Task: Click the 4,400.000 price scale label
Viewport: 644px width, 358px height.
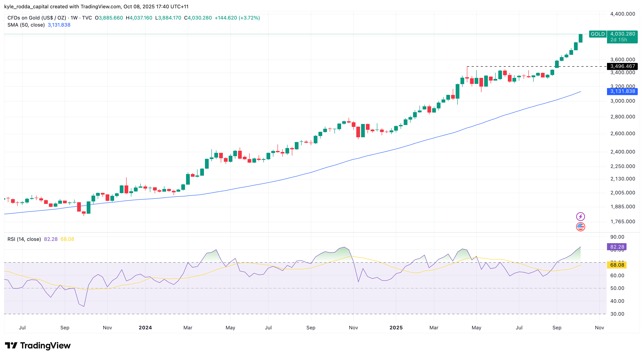Action: coord(623,14)
